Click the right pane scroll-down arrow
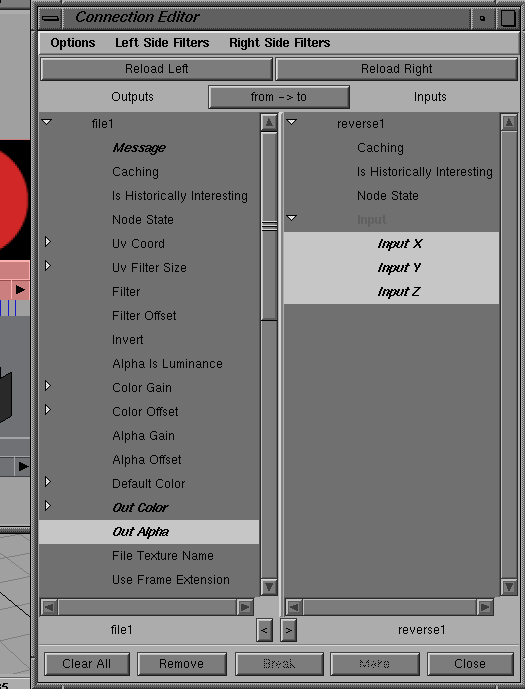The image size is (525, 689). [x=509, y=587]
